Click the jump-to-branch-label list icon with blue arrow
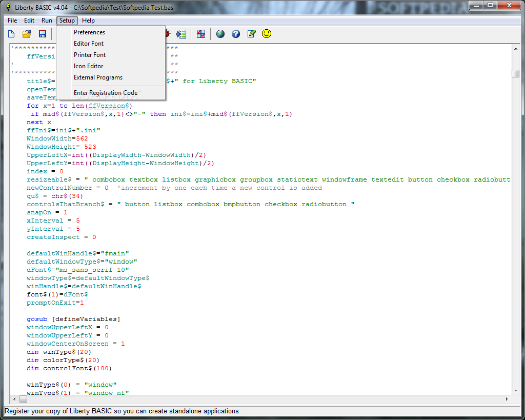 click(x=181, y=34)
